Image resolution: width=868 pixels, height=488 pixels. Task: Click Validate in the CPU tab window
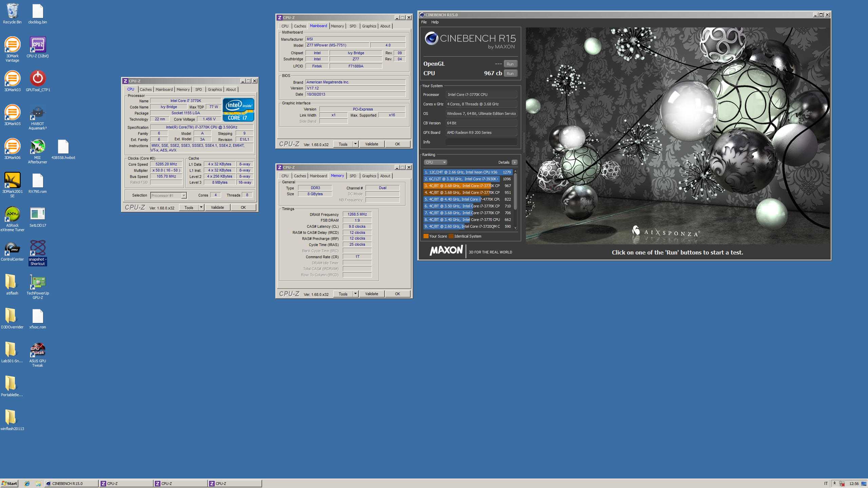point(217,207)
